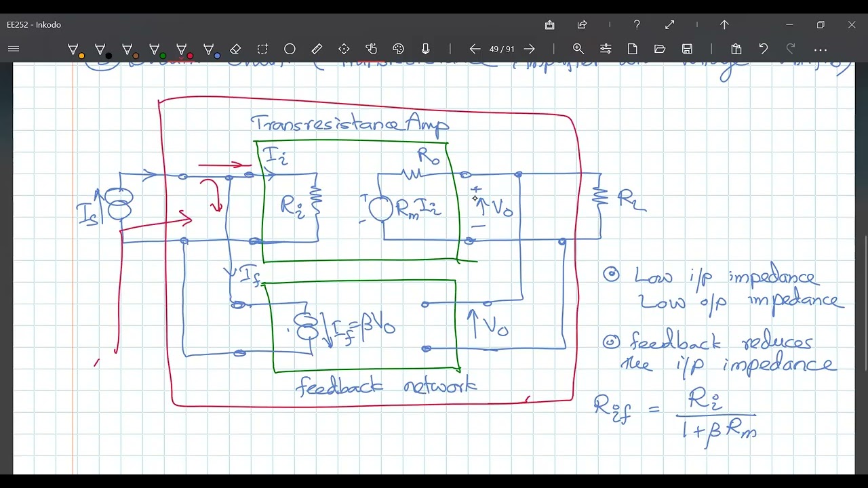Select the orange pen
868x488 pixels.
(74, 49)
